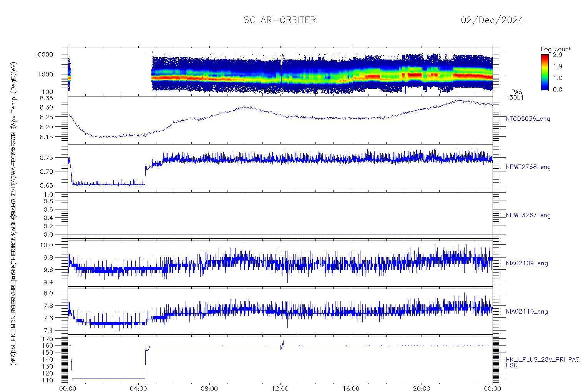Click the SOLAR-ORBITER title text

280,20
